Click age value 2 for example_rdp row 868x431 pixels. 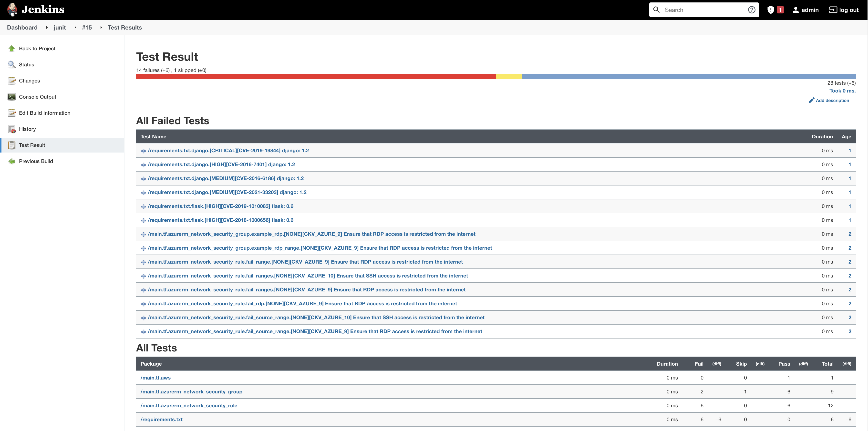(x=849, y=234)
